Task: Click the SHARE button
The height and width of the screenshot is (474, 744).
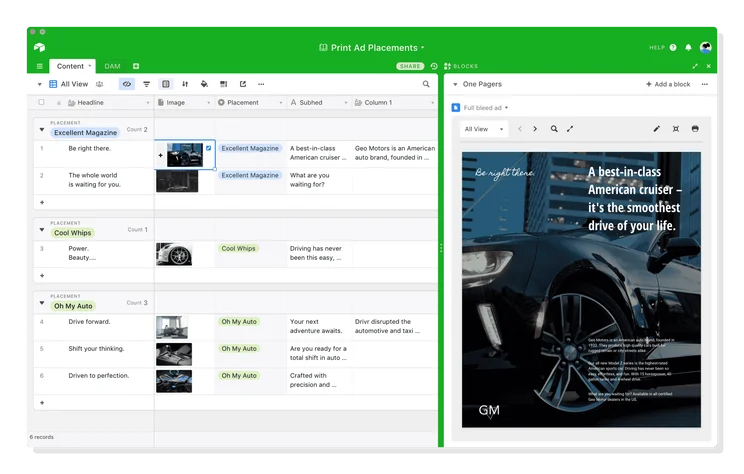Action: (410, 66)
